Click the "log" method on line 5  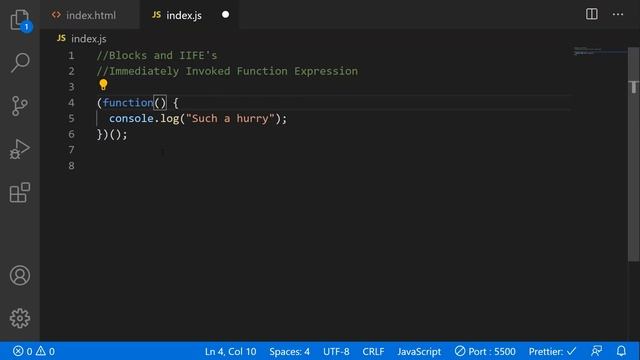coord(170,118)
